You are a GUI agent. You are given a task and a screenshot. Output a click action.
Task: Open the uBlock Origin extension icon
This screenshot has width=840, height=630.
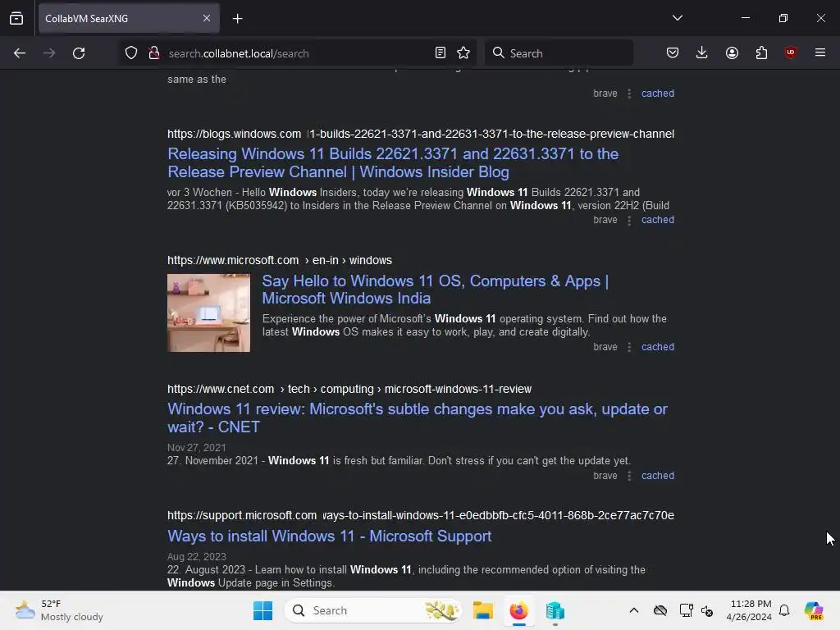click(x=790, y=52)
